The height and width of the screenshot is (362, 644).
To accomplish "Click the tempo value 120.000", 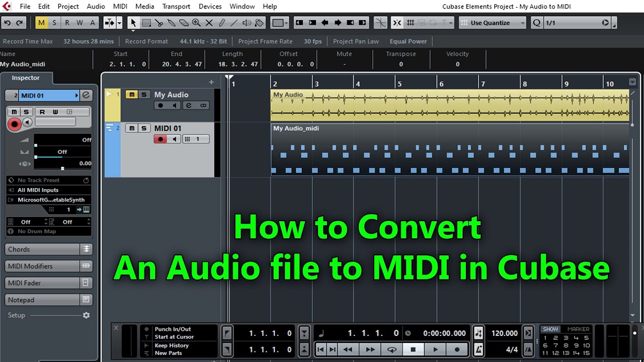I will [x=504, y=333].
